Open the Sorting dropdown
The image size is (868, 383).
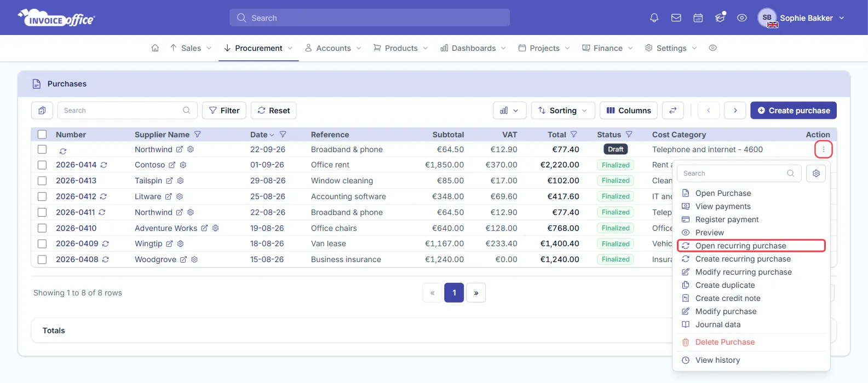[x=562, y=111]
